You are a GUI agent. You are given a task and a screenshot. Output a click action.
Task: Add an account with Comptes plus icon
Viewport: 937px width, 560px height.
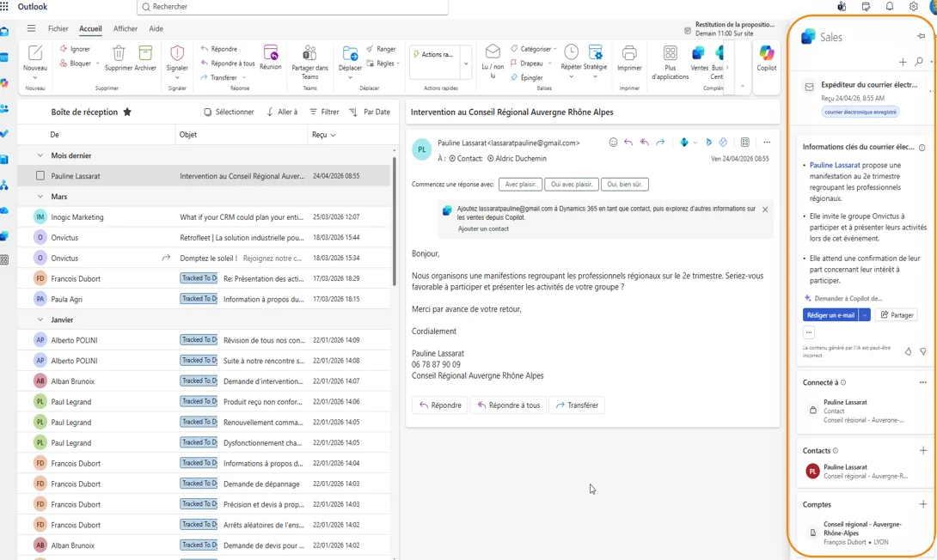point(923,504)
